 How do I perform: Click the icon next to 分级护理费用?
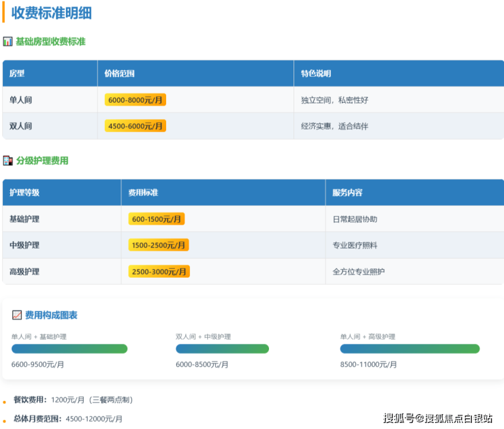(7, 161)
